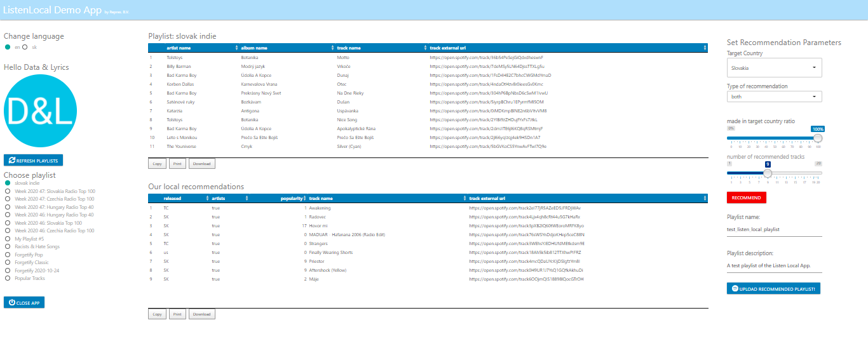Expand the Type of recommendation dropdown
The height and width of the screenshot is (353, 868).
point(774,97)
